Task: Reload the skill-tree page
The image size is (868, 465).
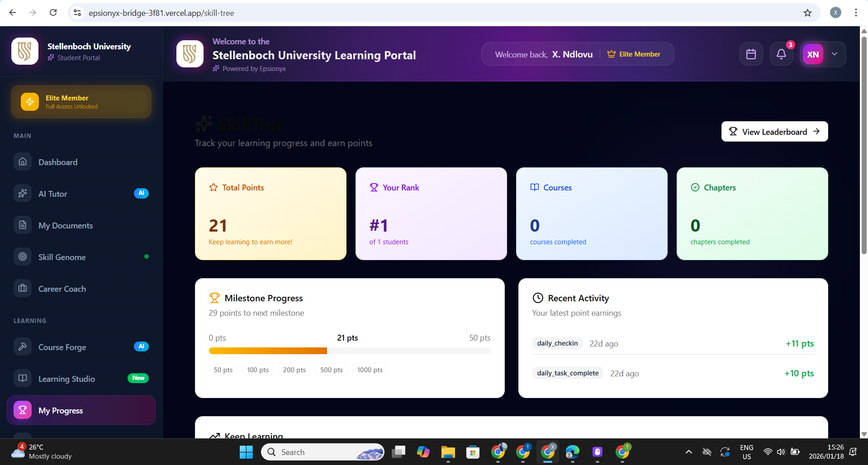Action: pyautogui.click(x=53, y=13)
